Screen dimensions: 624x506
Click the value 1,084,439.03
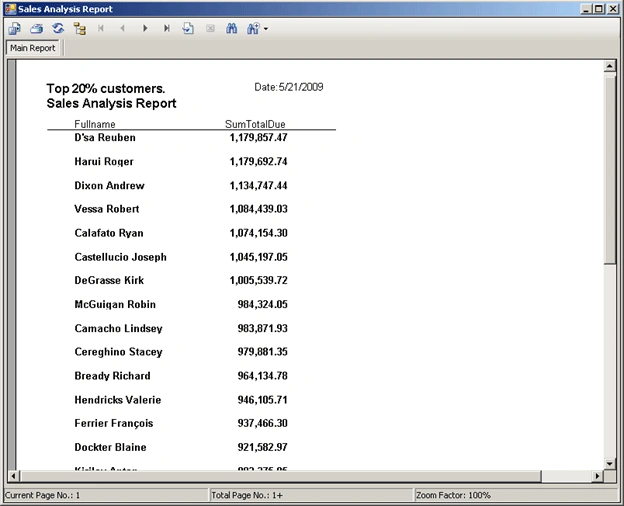[x=258, y=209]
